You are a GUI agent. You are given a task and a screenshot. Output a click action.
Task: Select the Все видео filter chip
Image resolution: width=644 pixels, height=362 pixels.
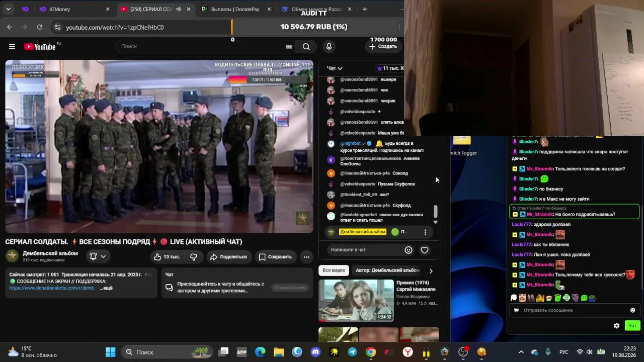pos(334,270)
